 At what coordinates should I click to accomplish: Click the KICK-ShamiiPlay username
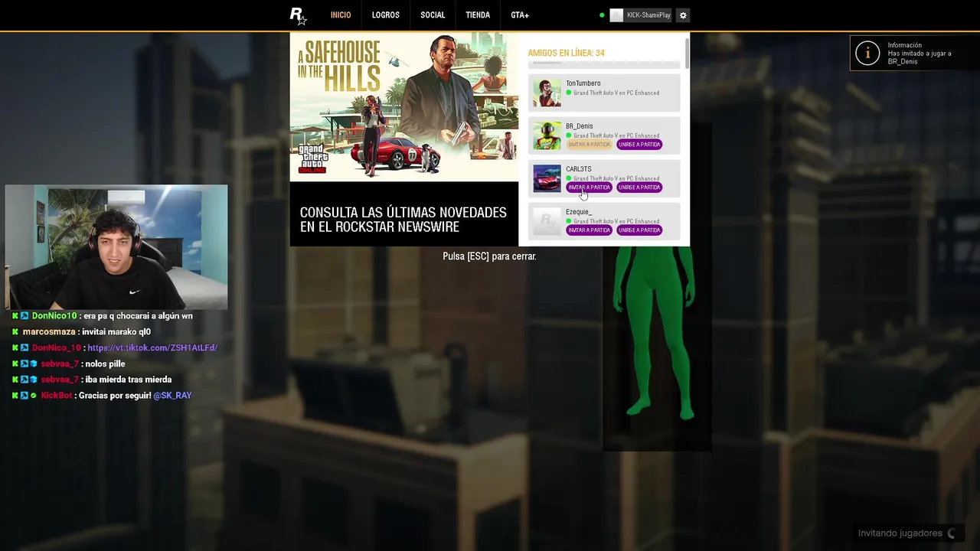coord(648,15)
